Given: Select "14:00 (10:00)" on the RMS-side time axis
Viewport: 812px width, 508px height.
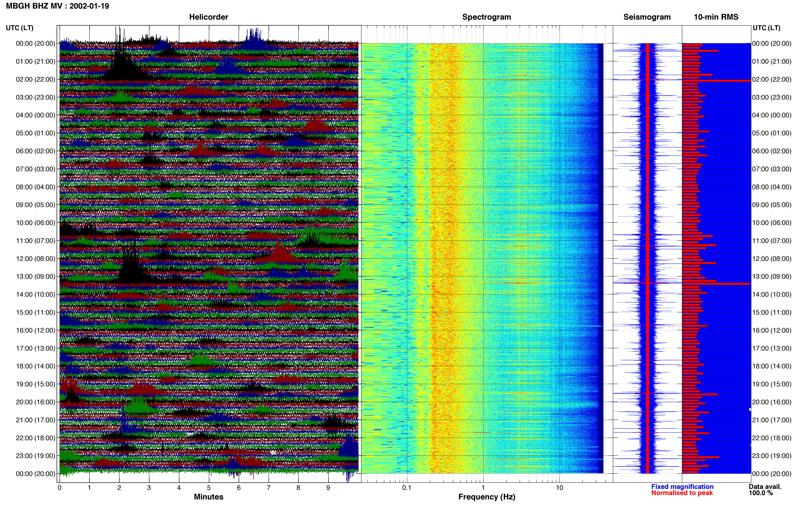Looking at the screenshot, I should click(x=772, y=294).
